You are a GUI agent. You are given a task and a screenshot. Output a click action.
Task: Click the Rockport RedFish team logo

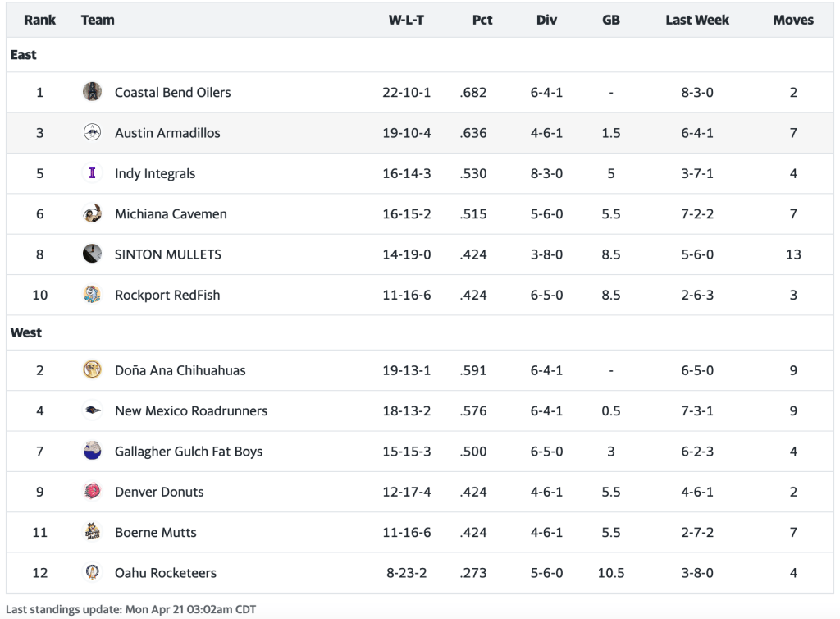[x=92, y=295]
